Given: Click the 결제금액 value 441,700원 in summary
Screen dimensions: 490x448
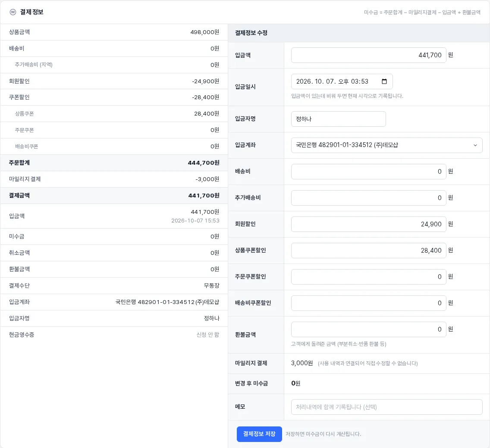Looking at the screenshot, I should tap(204, 196).
